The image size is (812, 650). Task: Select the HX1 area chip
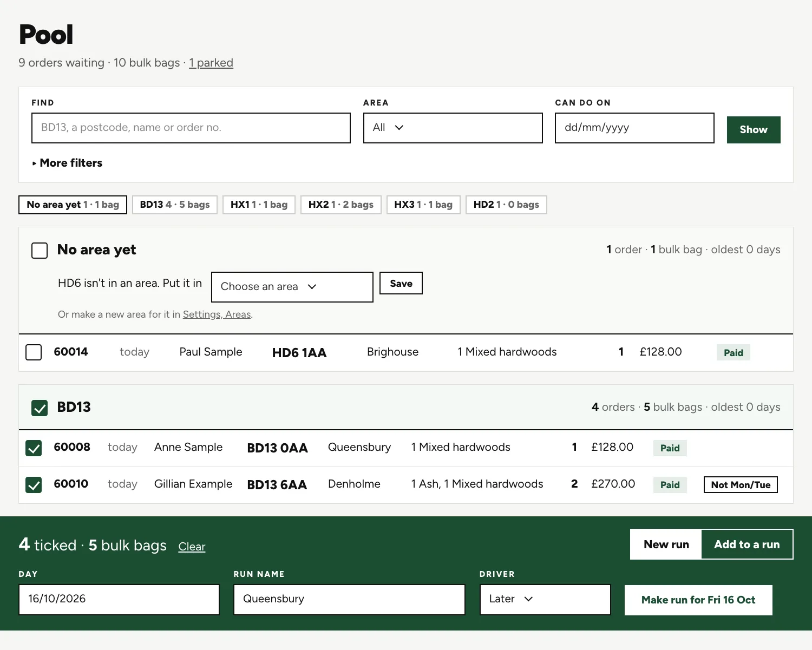(x=259, y=205)
